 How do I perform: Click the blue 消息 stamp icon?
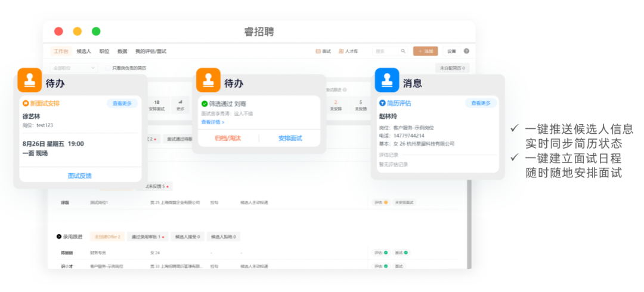tap(387, 81)
